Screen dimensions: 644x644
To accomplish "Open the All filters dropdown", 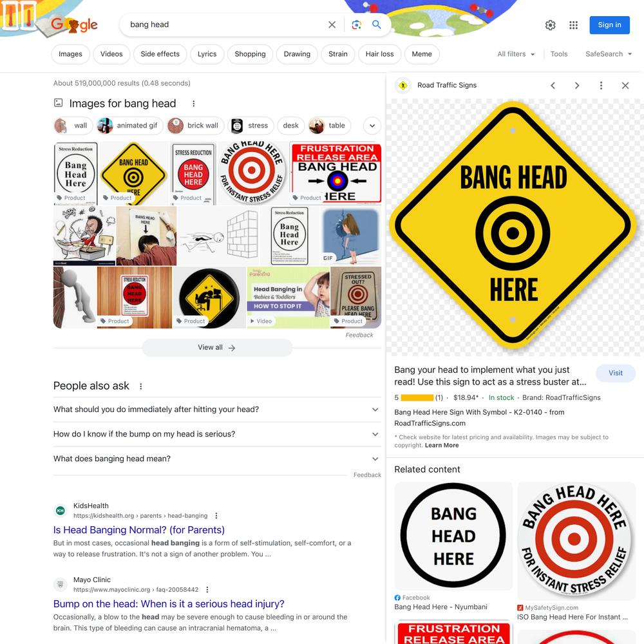I will pyautogui.click(x=516, y=54).
